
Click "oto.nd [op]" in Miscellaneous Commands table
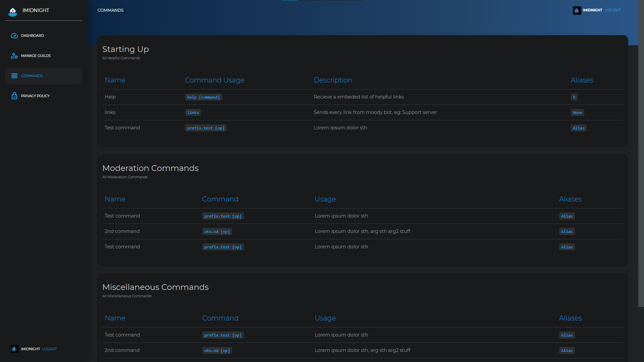217,351
